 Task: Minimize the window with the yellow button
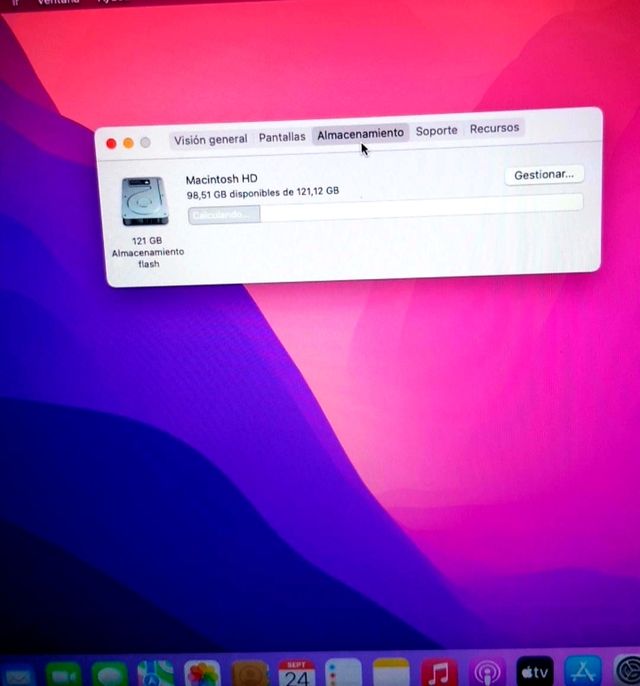tap(128, 143)
